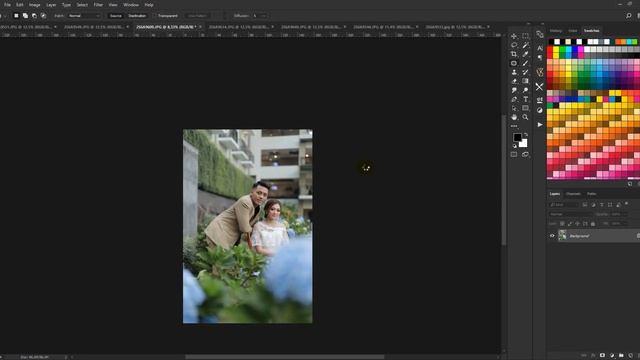Choose Add to selection mode
This screenshot has width=640, height=360.
[x=25, y=16]
